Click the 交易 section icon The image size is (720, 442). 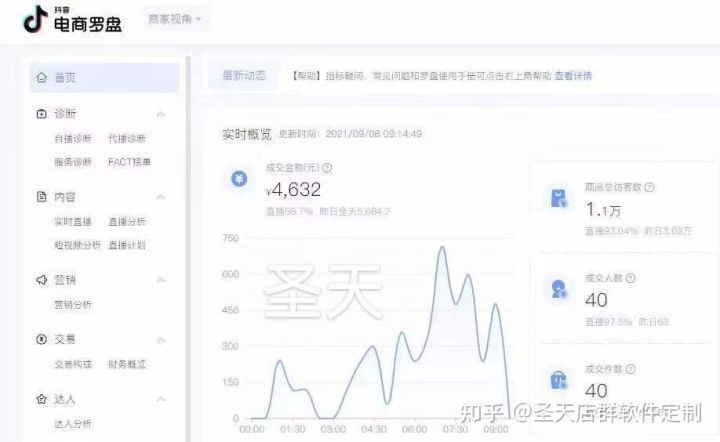(41, 339)
